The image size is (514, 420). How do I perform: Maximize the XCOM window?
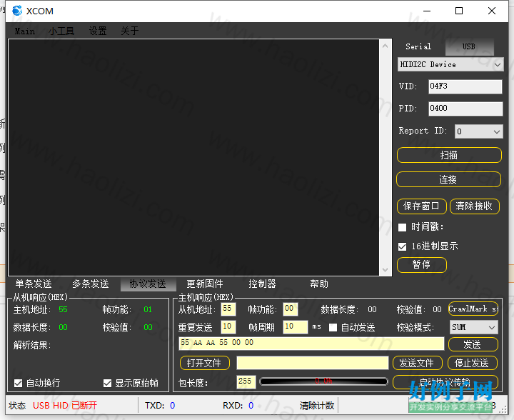tap(459, 11)
